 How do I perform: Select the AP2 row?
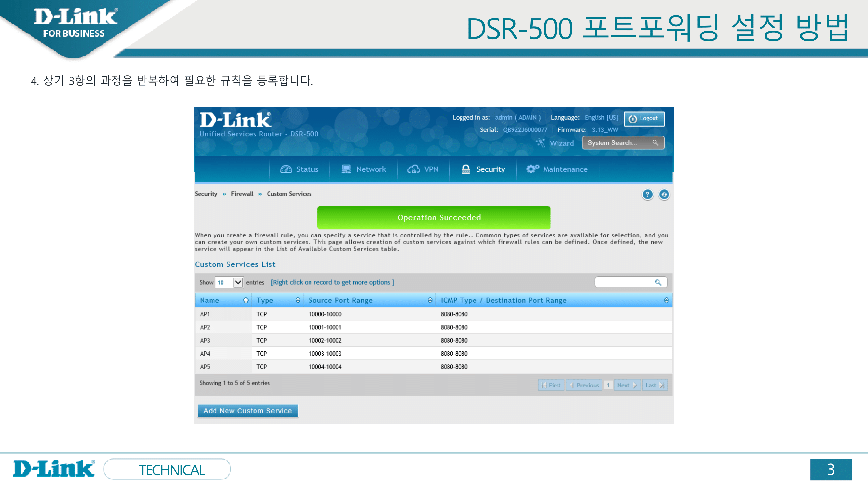click(433, 327)
